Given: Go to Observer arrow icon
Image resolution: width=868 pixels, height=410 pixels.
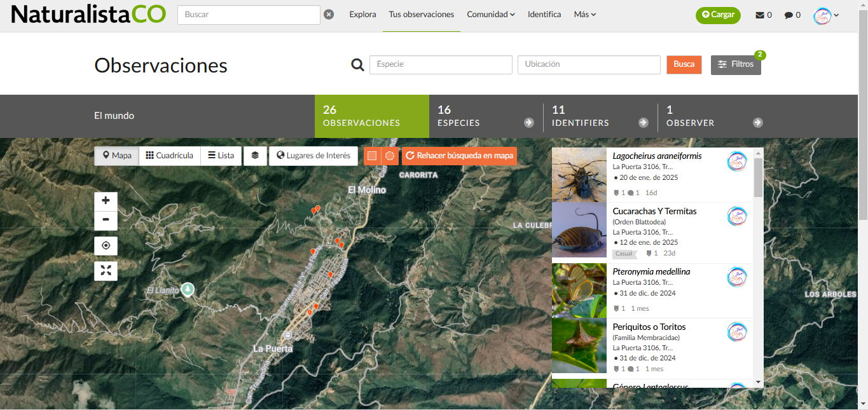Looking at the screenshot, I should pyautogui.click(x=757, y=123).
